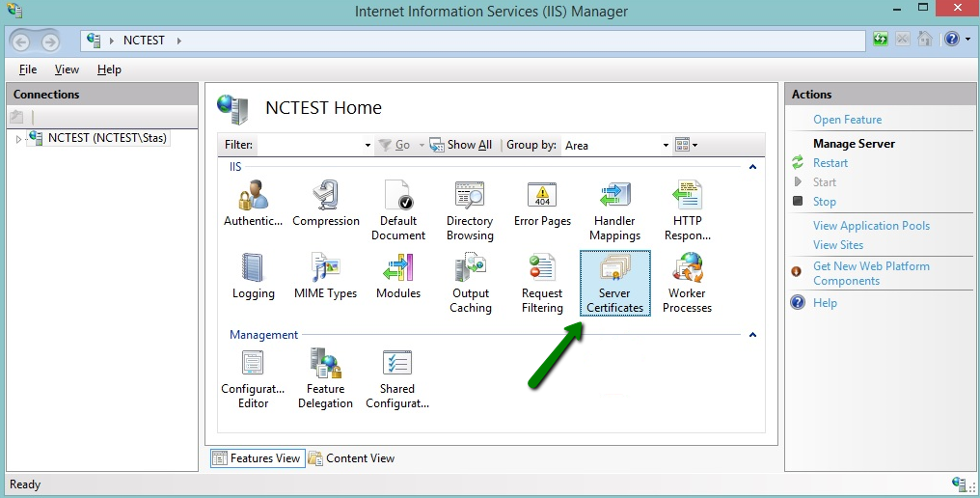
Task: Collapse the Management group section
Action: pyautogui.click(x=752, y=334)
